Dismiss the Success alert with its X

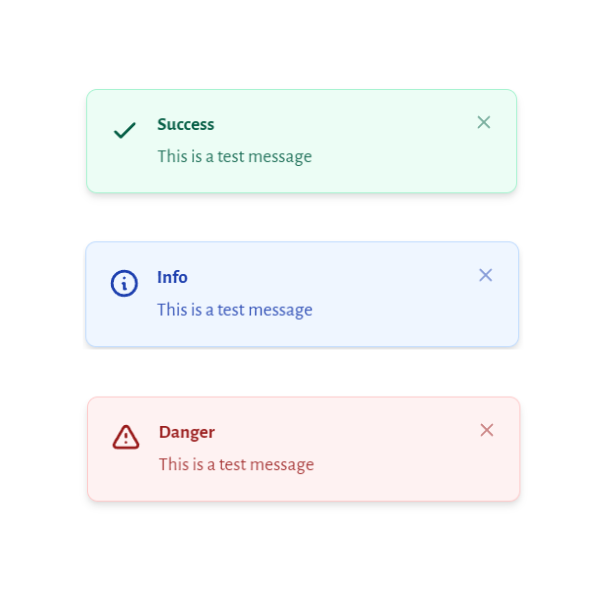tap(484, 122)
